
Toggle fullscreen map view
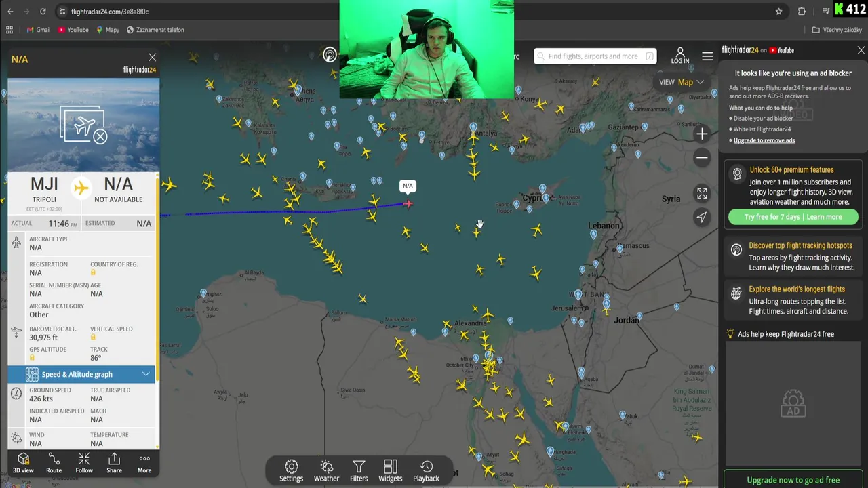[702, 194]
